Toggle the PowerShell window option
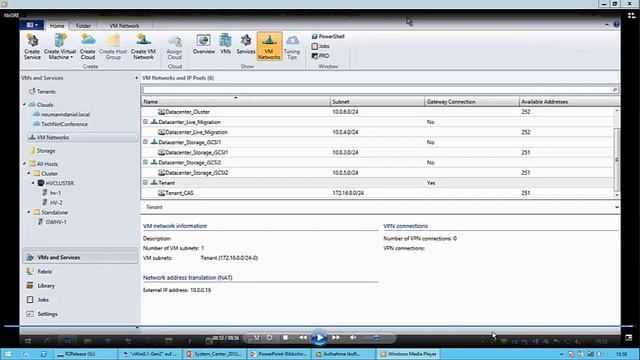 328,36
